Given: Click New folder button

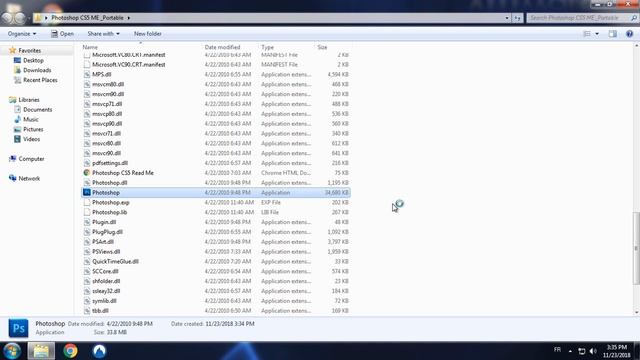Looking at the screenshot, I should click(x=148, y=34).
